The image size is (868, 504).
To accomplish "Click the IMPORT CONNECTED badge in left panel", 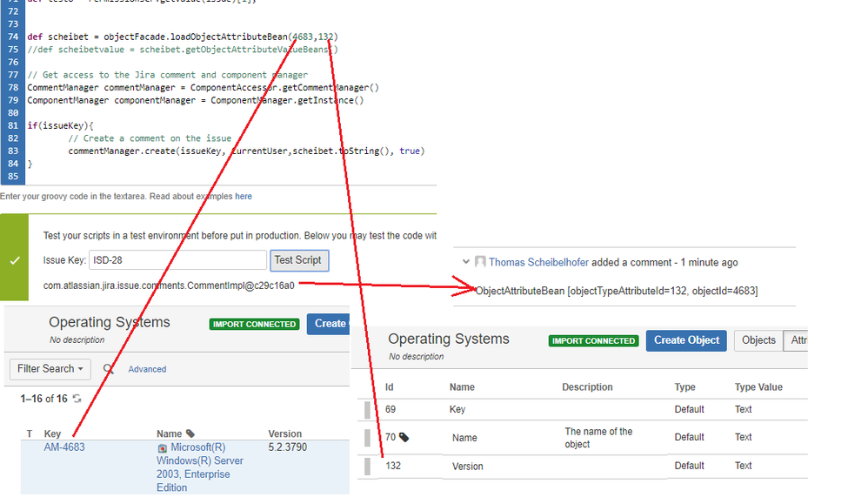I will click(x=254, y=324).
